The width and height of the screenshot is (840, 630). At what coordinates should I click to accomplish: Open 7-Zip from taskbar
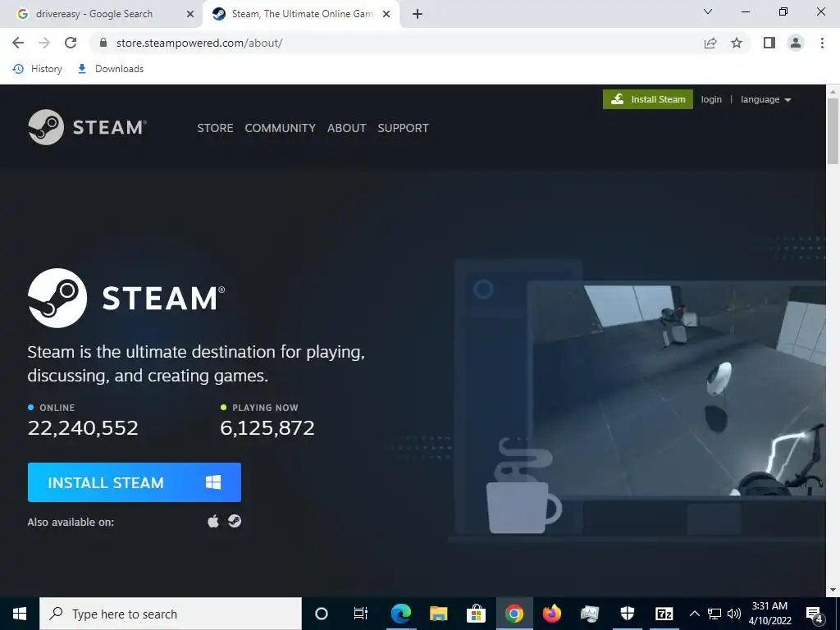tap(664, 614)
